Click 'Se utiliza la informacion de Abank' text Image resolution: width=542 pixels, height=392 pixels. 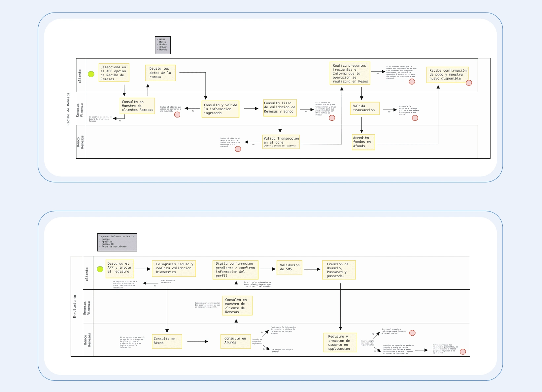click(257, 284)
